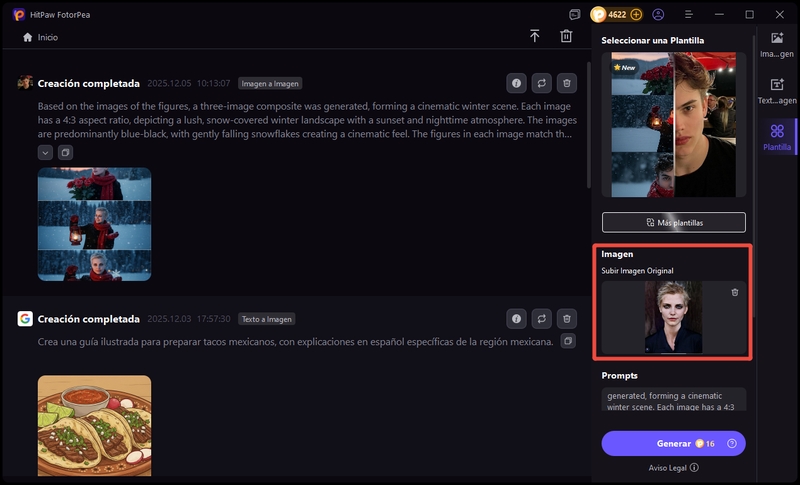The image size is (800, 485).
Task: Open the Aviso Legal info icon
Action: pyautogui.click(x=694, y=467)
